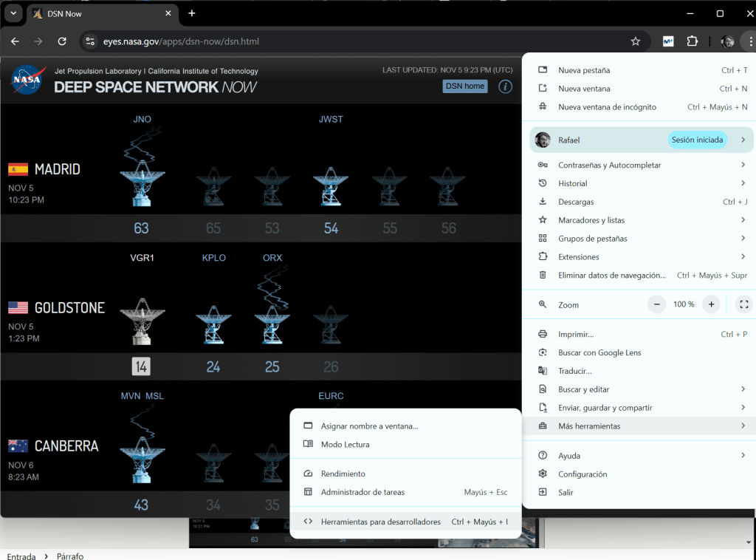756x560 pixels.
Task: Select the Goldstone dish 14 antenna
Action: (141, 321)
